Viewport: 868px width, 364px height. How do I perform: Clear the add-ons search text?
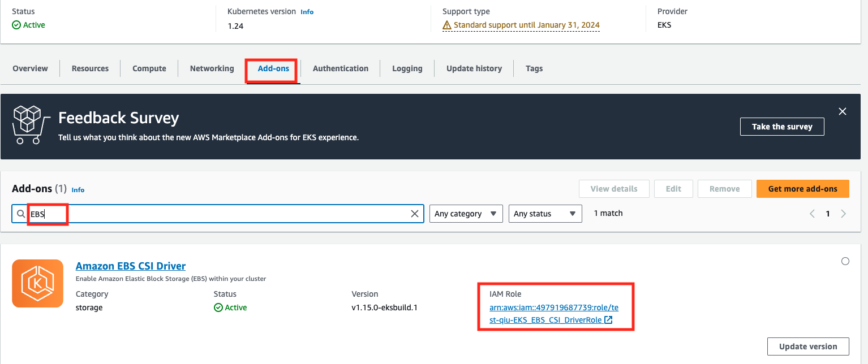pos(414,214)
